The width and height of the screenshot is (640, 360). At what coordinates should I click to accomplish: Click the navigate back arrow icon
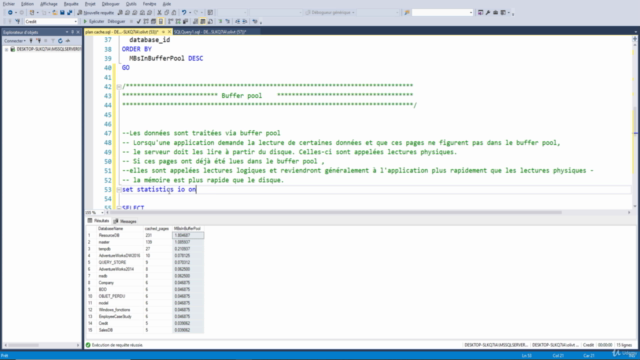click(10, 12)
